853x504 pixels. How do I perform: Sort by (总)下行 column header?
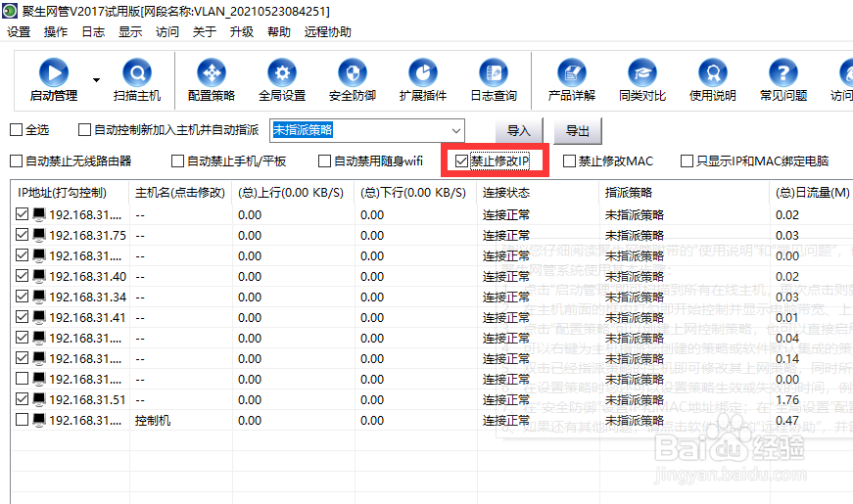415,193
